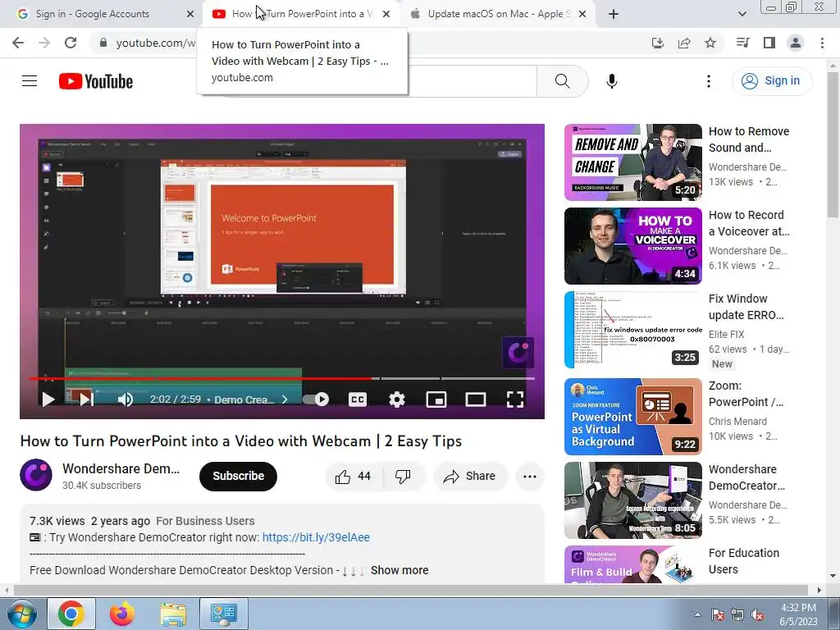Open player settings gear
This screenshot has width=840, height=630.
(397, 399)
